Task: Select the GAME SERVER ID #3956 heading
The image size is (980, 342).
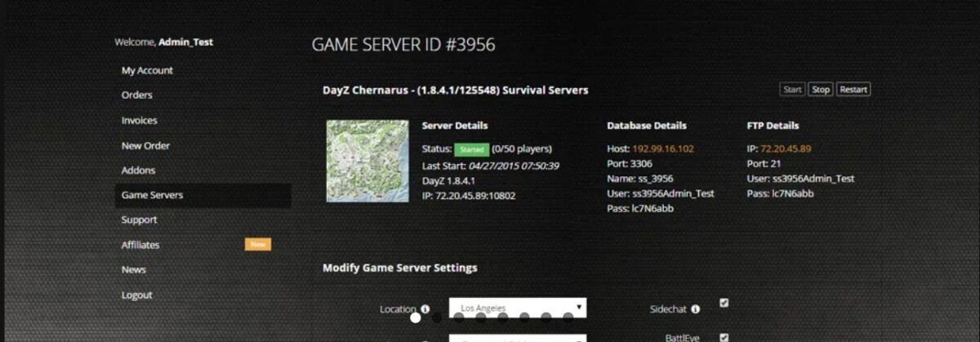Action: (x=403, y=45)
